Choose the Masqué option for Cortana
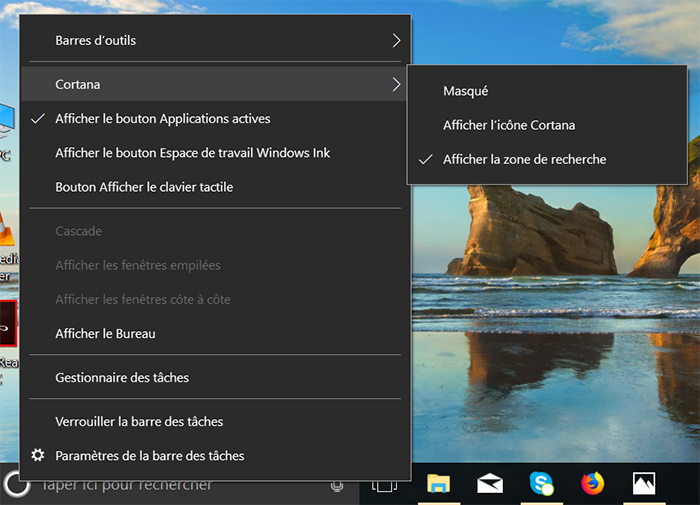This screenshot has width=700, height=505. pos(466,91)
